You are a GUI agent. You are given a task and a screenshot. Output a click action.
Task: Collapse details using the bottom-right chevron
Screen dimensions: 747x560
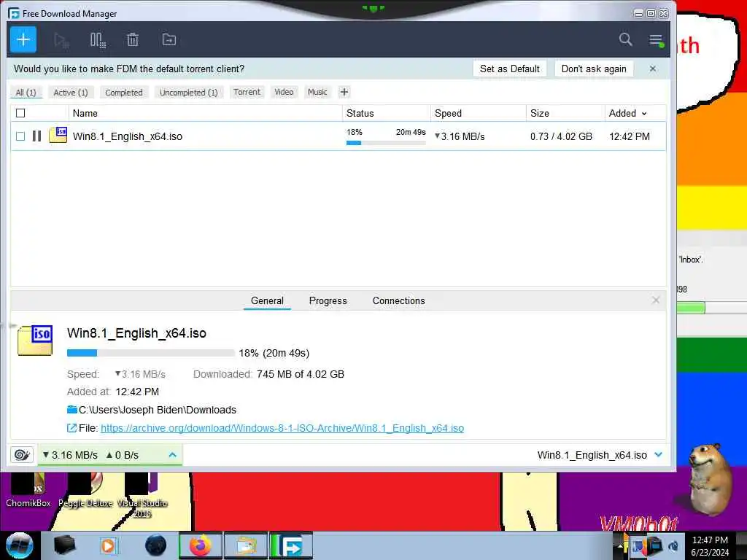659,455
